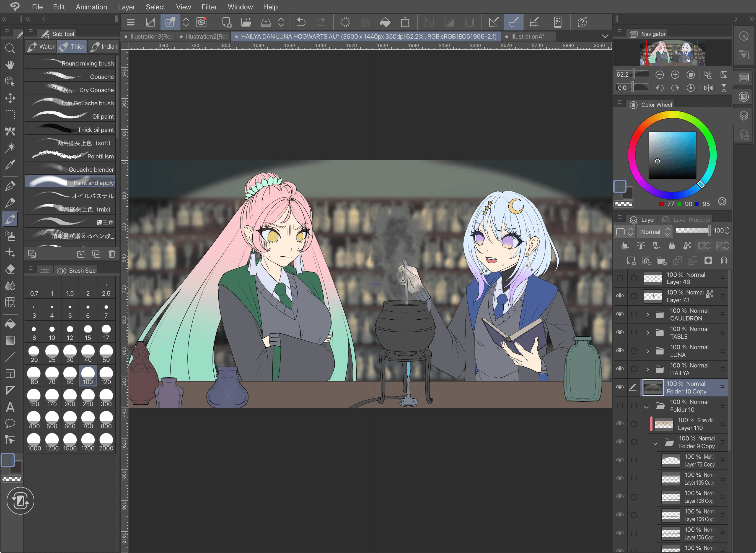Flip the canvas horizontally in the Navigator
The height and width of the screenshot is (553, 756).
(708, 88)
